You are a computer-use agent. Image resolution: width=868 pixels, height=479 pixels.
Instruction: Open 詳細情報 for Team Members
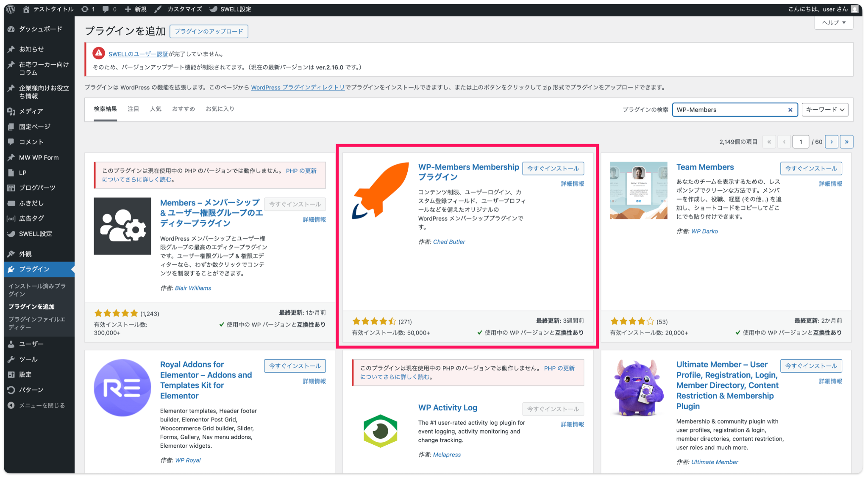point(830,184)
